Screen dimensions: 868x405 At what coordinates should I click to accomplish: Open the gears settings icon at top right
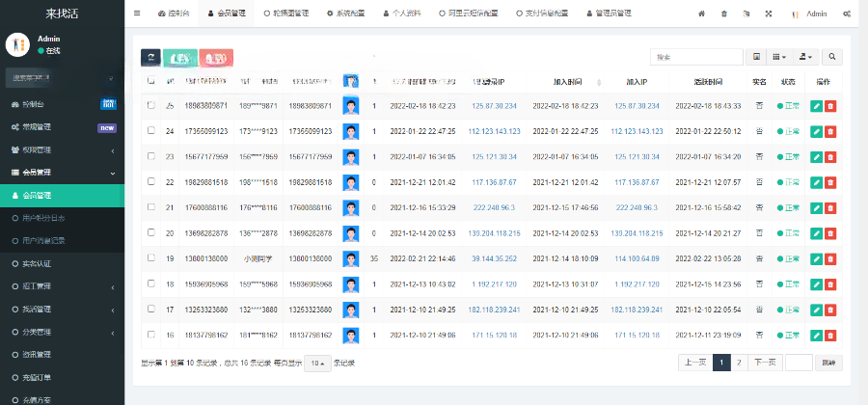(x=847, y=13)
